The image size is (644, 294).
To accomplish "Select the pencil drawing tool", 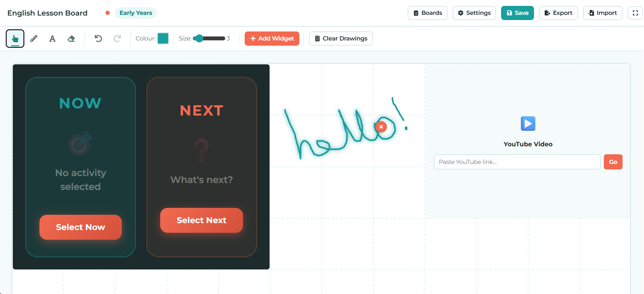I will click(x=34, y=38).
